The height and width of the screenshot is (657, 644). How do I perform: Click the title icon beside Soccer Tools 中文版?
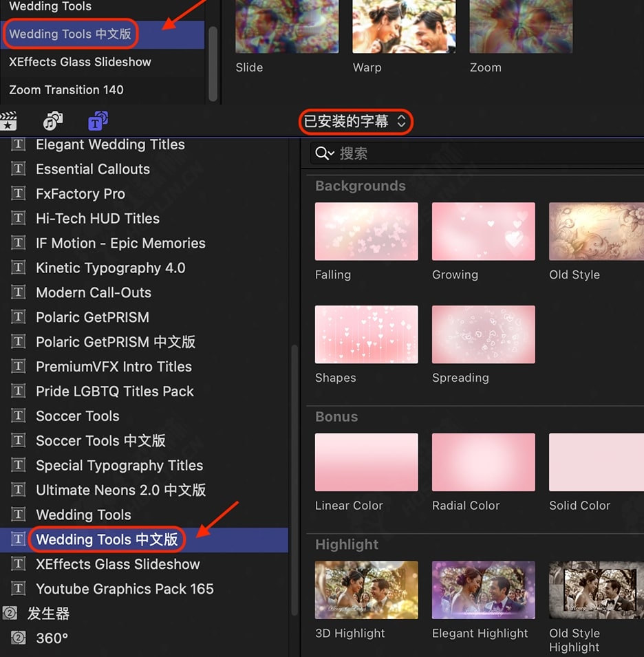pyautogui.click(x=18, y=440)
